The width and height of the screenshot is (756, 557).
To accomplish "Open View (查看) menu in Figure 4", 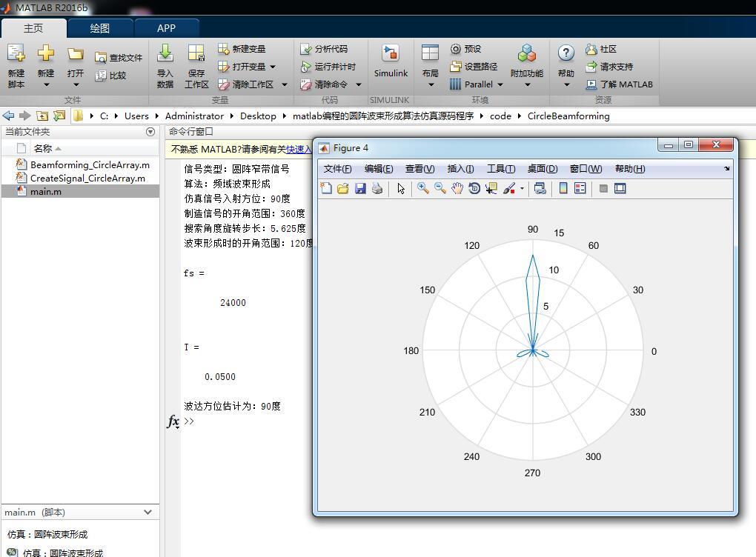I will pos(420,169).
